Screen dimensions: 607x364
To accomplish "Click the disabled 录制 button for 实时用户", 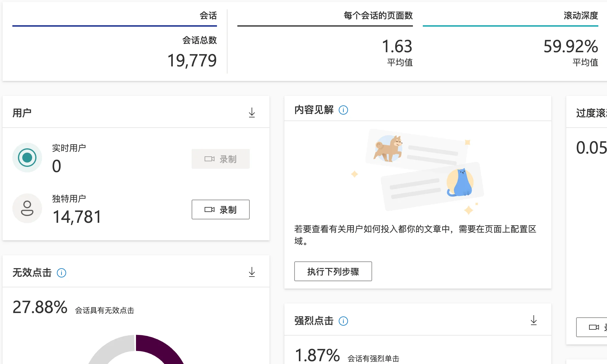I will [220, 159].
